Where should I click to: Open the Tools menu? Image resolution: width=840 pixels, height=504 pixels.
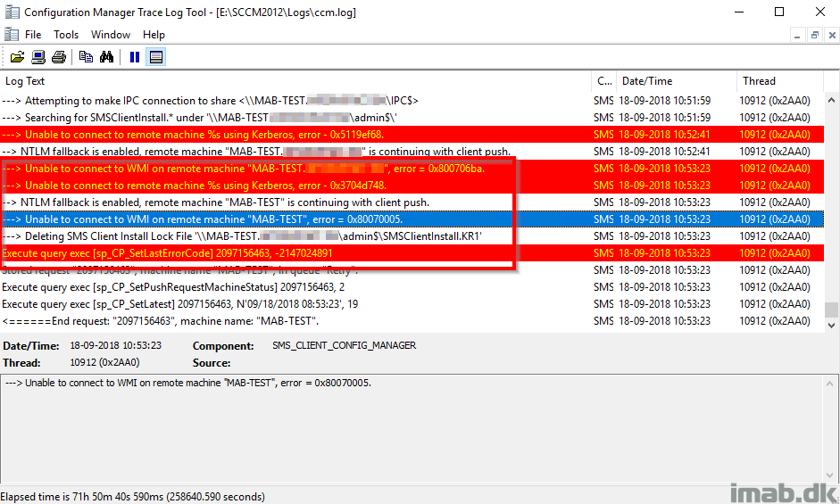point(66,35)
